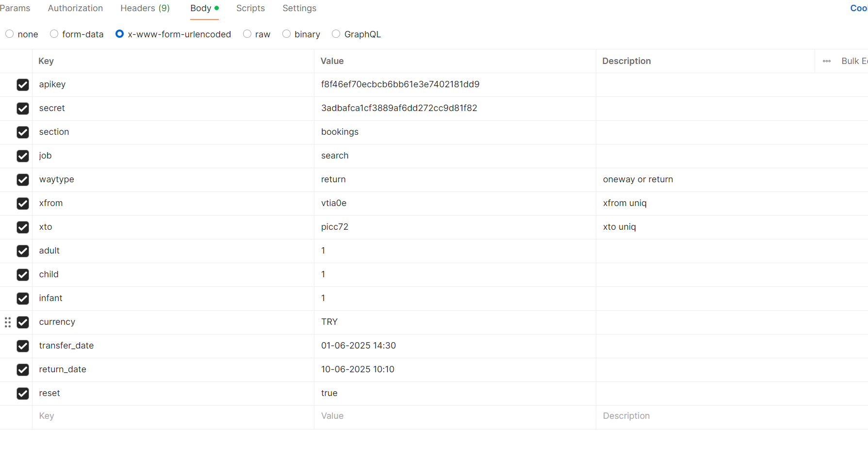Viewport: 868px width, 460px height.
Task: Click the Bulk Edit button
Action: click(x=854, y=61)
